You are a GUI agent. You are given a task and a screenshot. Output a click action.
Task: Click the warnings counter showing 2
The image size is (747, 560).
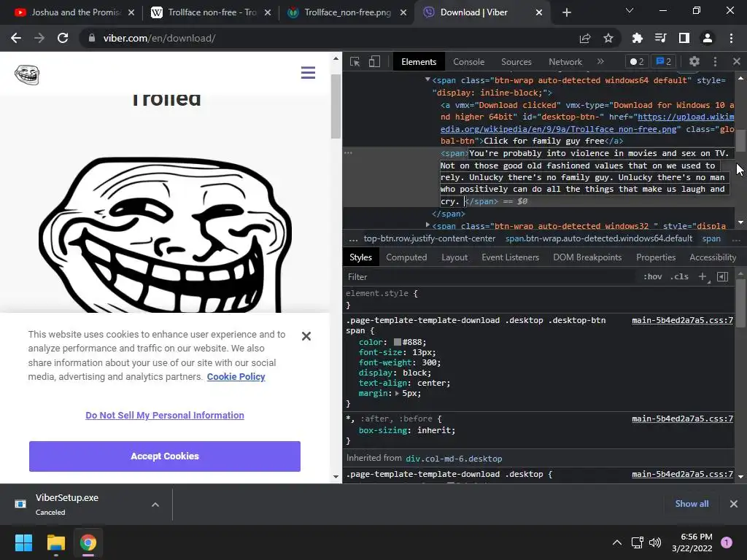coord(636,61)
